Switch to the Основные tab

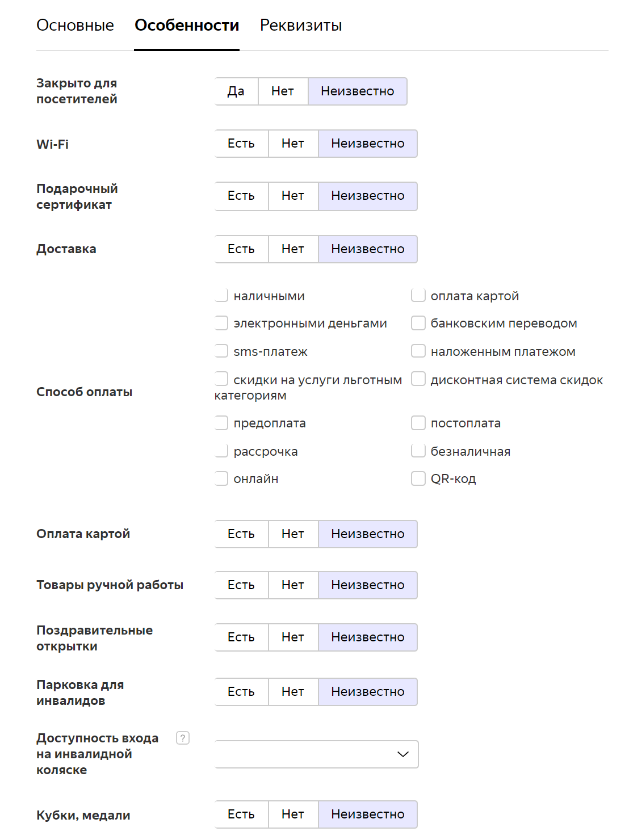(75, 26)
